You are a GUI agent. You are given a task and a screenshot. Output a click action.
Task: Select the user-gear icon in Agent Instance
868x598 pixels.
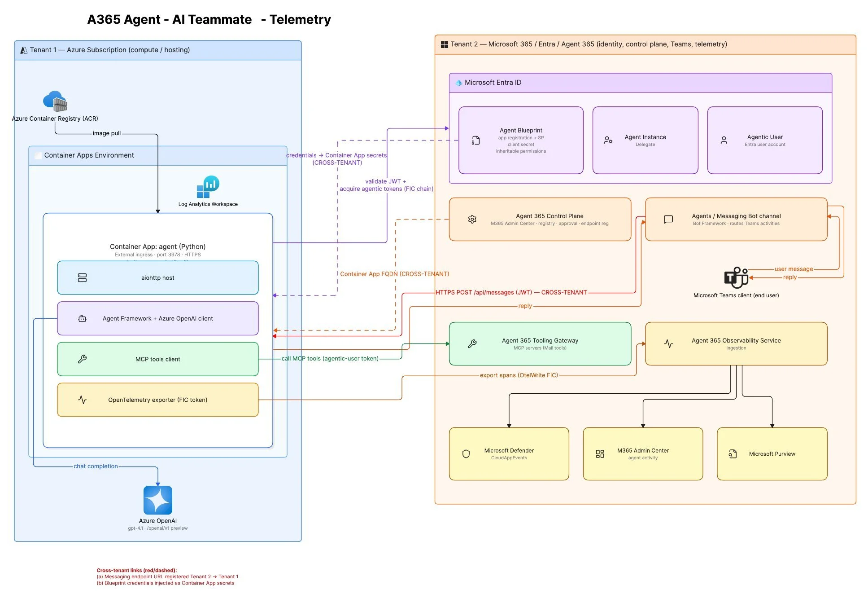608,141
